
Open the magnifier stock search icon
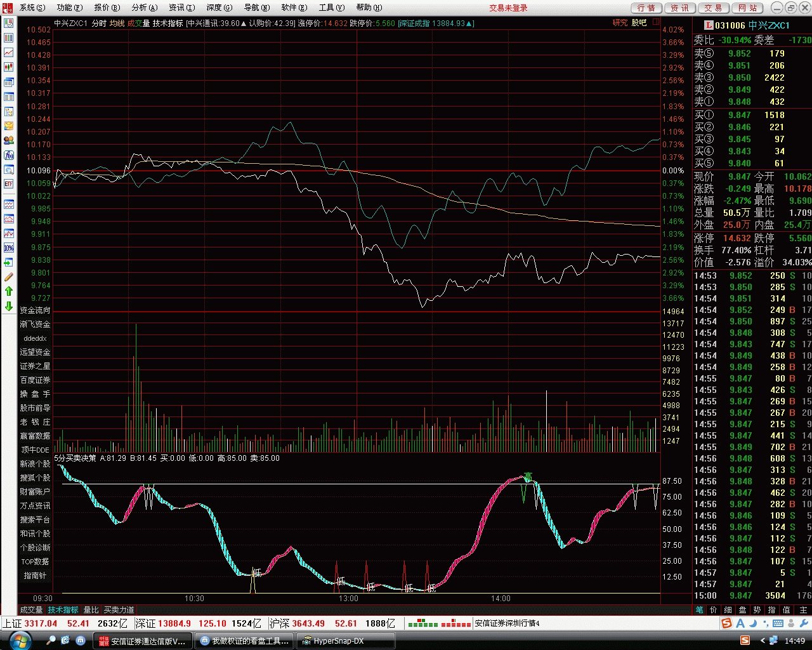coord(9,169)
